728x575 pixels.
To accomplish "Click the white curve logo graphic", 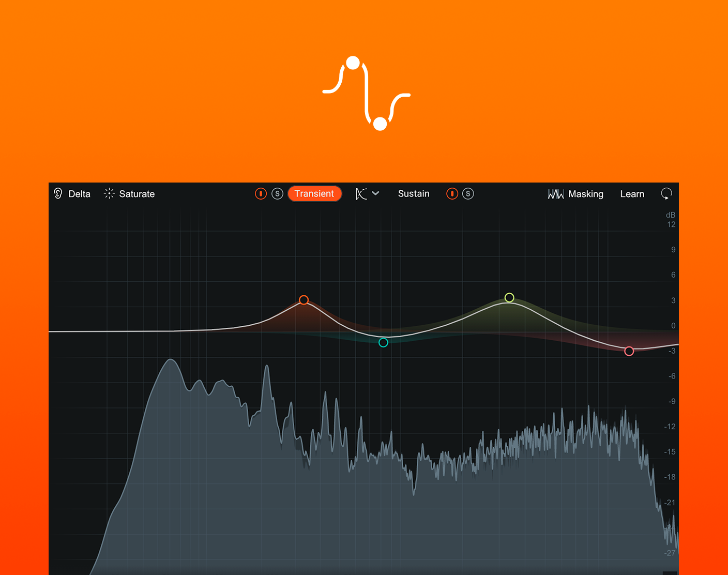I will click(367, 93).
